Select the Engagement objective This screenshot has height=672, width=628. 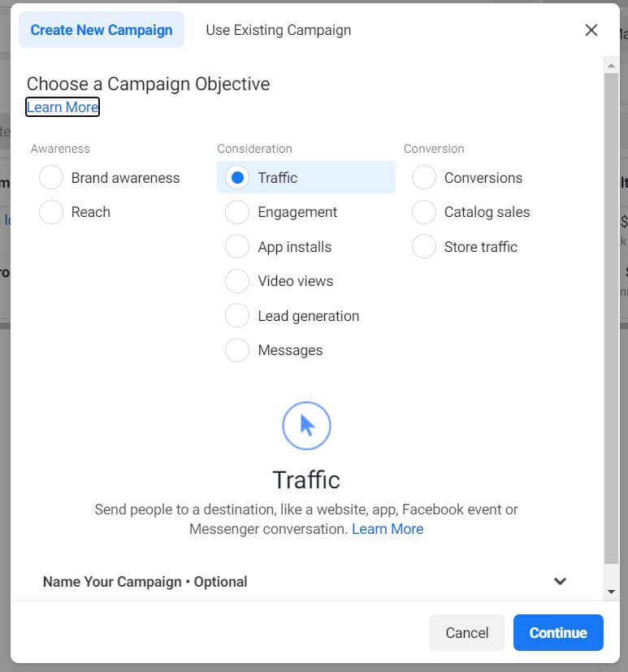click(x=237, y=211)
